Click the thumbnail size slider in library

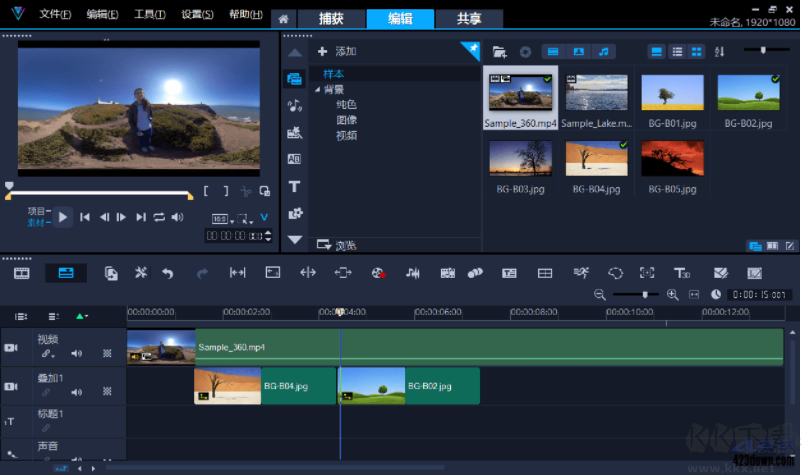(763, 50)
